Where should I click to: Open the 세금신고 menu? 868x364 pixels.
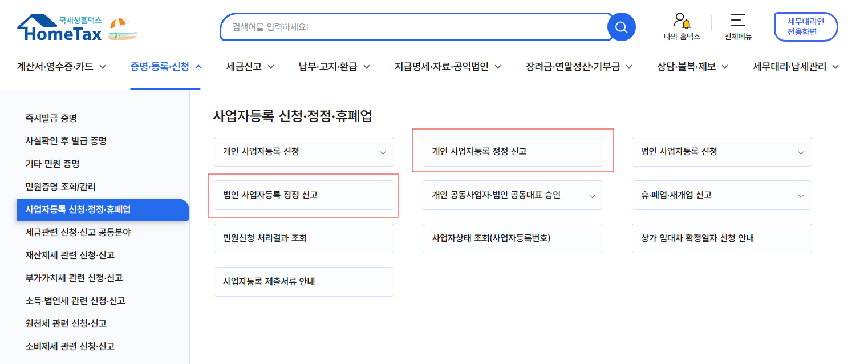[x=244, y=66]
